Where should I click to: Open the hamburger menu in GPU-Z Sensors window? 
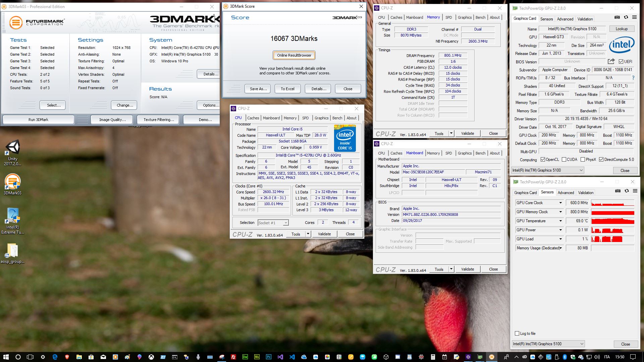[635, 191]
